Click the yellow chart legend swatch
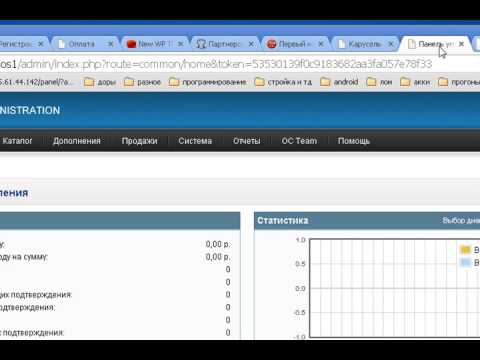This screenshot has width=480, height=360. tap(465, 249)
